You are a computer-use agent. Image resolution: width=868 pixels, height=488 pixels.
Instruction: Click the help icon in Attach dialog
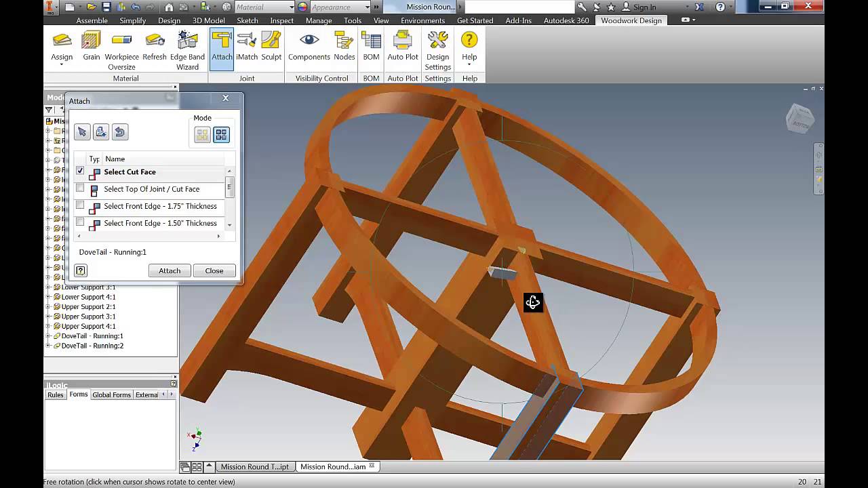tap(81, 270)
